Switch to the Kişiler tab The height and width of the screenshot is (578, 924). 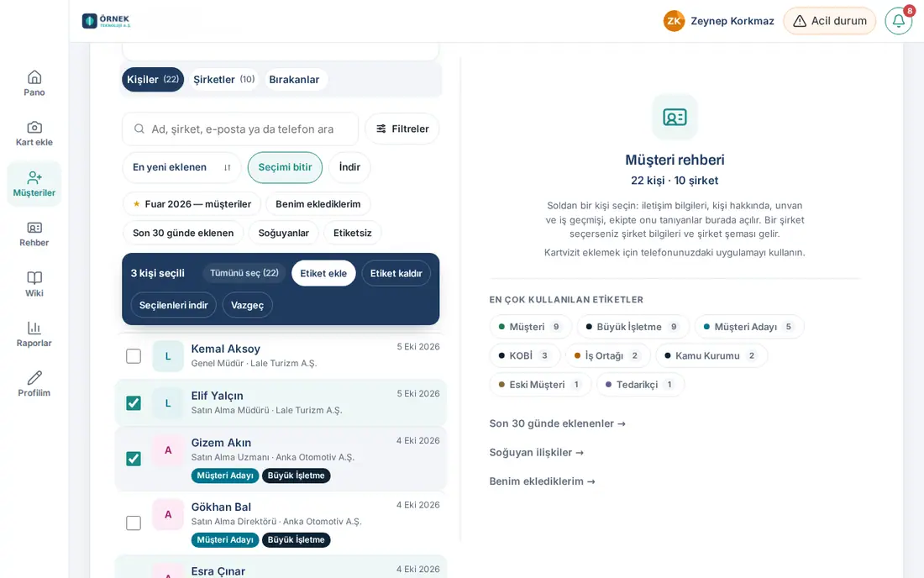click(x=153, y=80)
